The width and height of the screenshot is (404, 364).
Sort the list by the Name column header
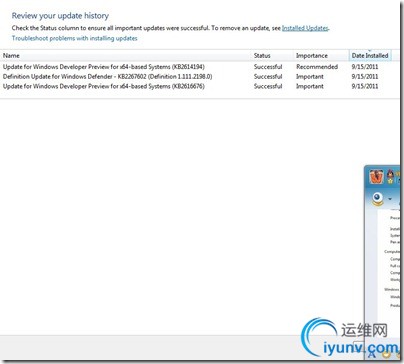click(11, 56)
